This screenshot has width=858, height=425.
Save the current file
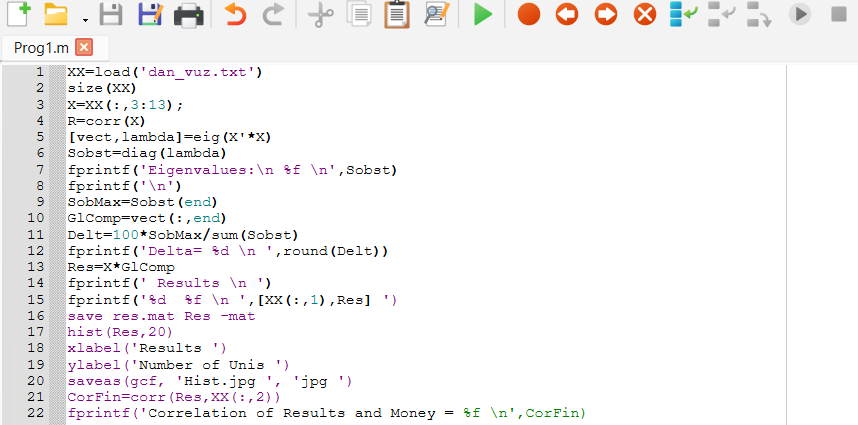click(111, 15)
